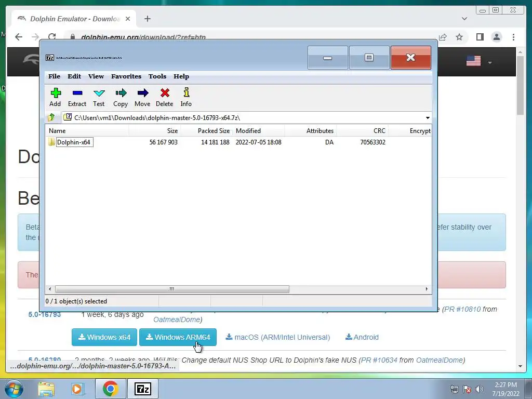Click the Add toolbar icon in 7-Zip

(55, 97)
